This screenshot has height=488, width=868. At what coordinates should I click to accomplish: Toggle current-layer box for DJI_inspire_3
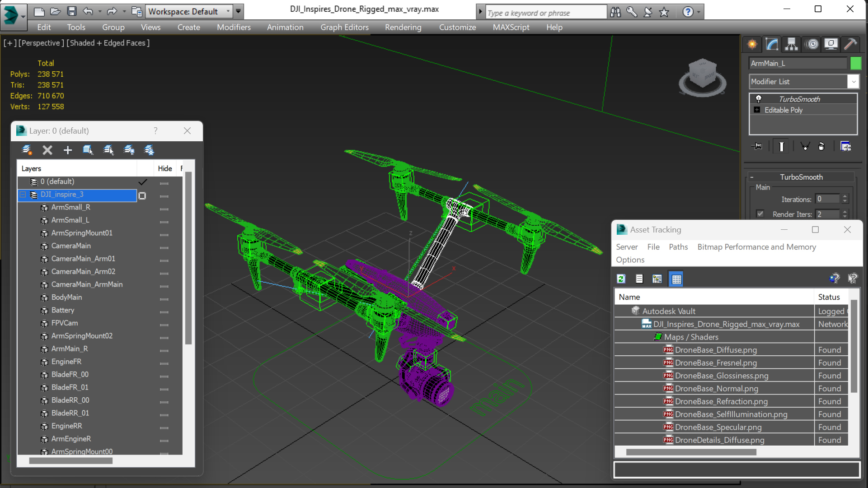[142, 195]
